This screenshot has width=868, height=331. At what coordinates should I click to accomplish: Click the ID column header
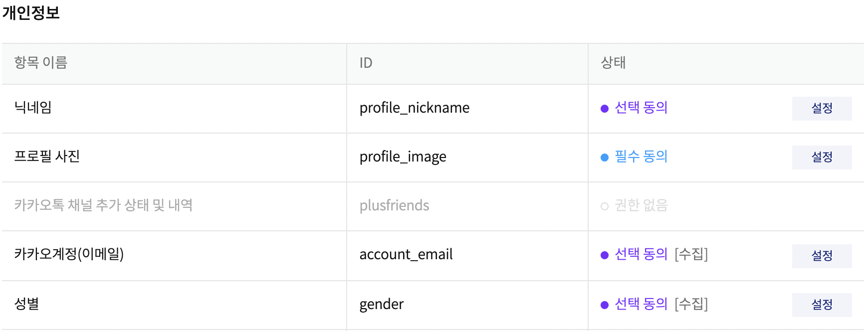366,63
